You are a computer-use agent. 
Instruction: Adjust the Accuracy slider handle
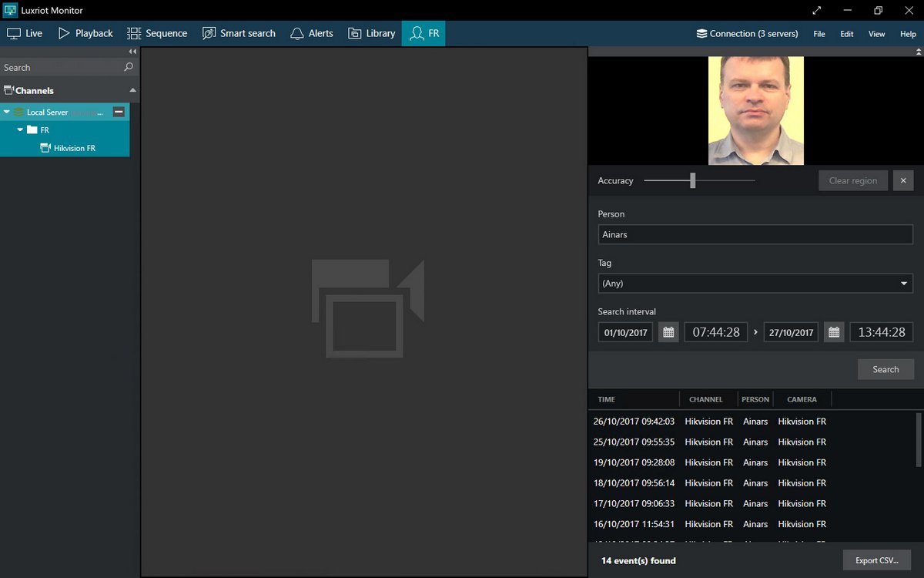(x=693, y=180)
